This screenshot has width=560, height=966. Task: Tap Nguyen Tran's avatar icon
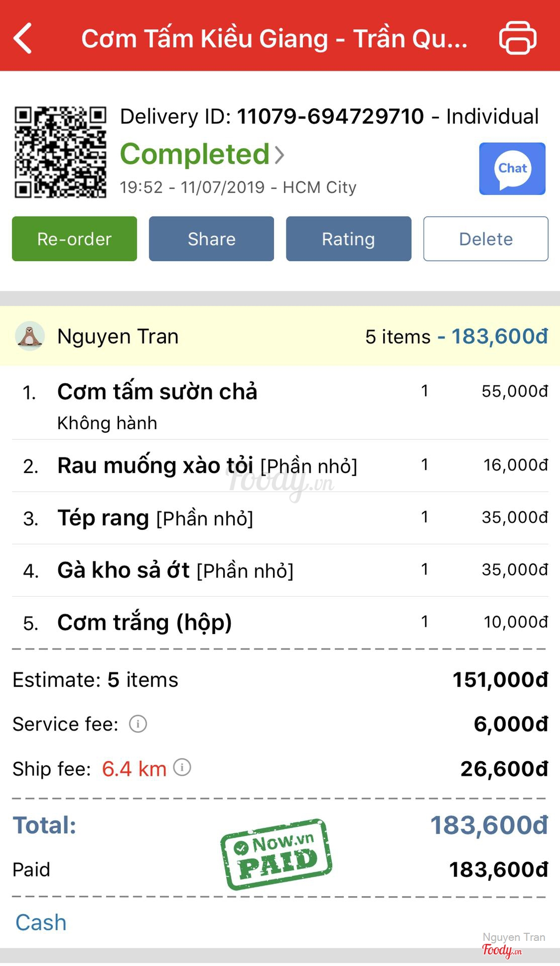pos(30,336)
